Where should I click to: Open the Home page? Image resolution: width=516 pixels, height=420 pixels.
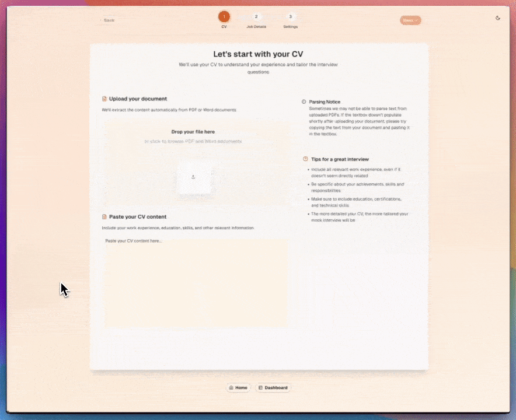pyautogui.click(x=238, y=387)
